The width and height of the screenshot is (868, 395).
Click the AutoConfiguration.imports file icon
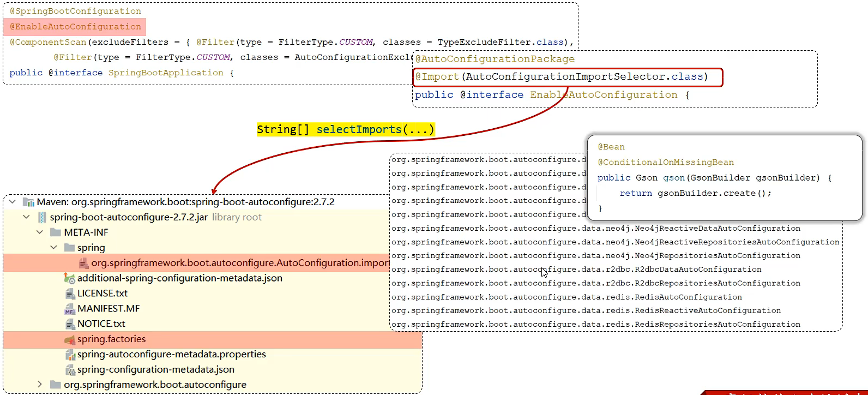[83, 264]
